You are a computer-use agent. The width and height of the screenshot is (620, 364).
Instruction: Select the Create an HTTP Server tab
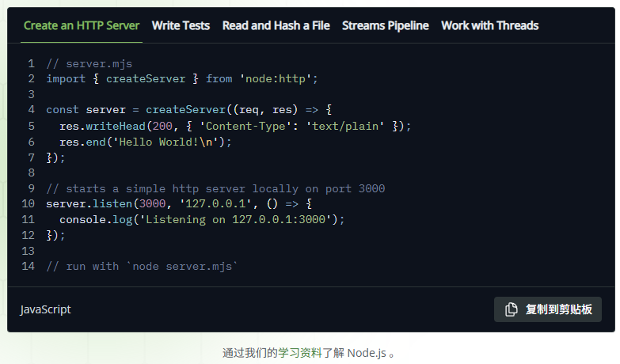tap(82, 25)
